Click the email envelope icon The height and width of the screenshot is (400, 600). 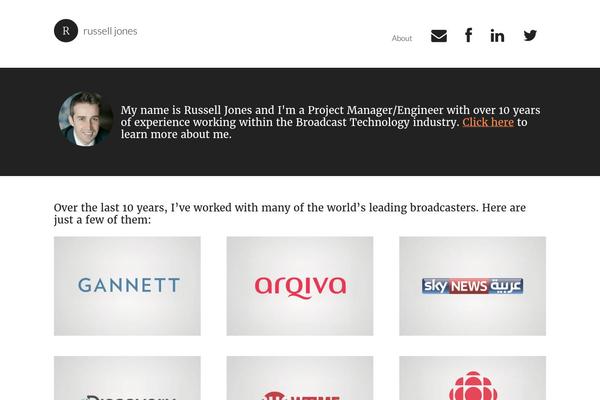tap(439, 36)
